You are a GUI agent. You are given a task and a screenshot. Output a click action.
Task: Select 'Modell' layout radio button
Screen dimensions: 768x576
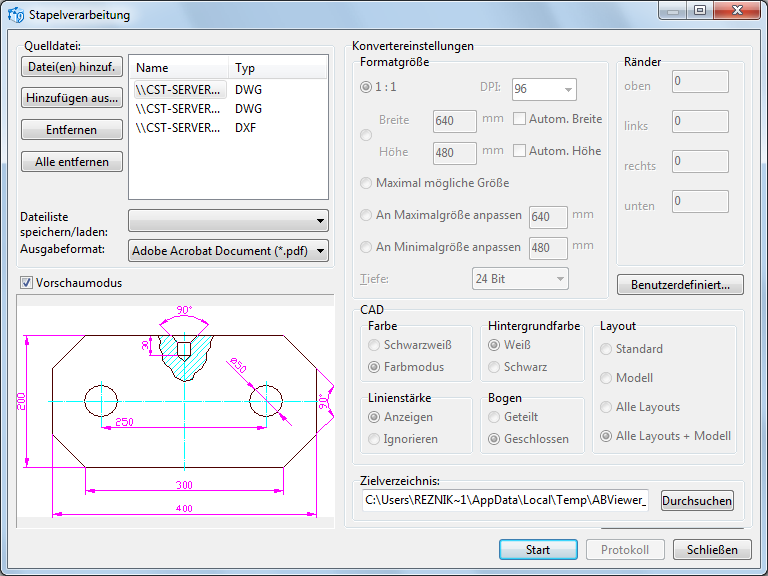pyautogui.click(x=606, y=378)
